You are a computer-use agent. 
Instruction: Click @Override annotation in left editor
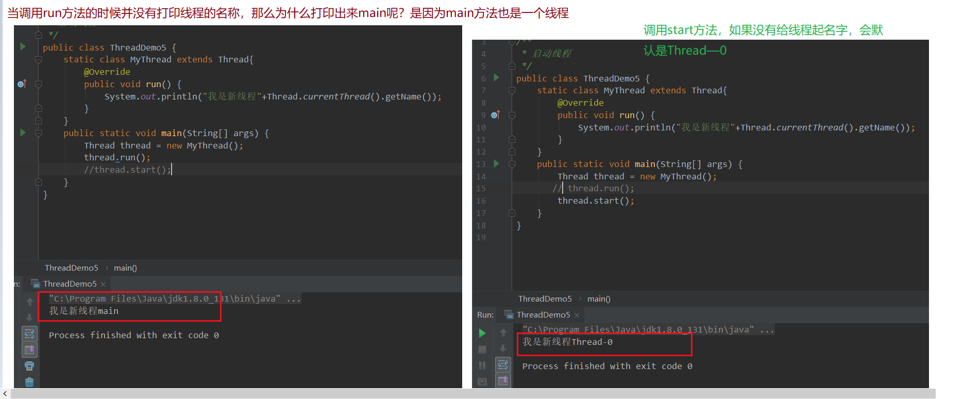[x=107, y=72]
